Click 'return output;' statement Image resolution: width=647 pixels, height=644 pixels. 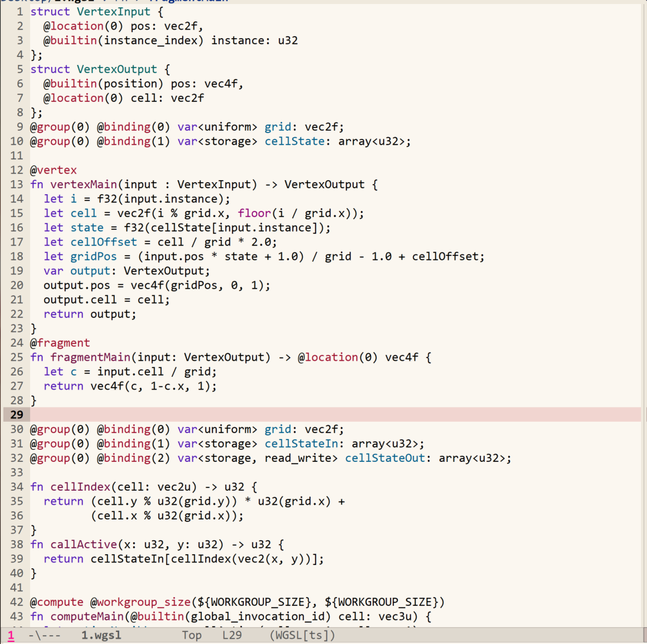point(90,314)
